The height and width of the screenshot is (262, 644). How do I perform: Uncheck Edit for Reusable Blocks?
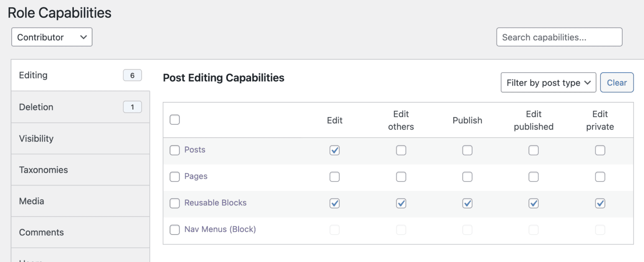pyautogui.click(x=335, y=203)
